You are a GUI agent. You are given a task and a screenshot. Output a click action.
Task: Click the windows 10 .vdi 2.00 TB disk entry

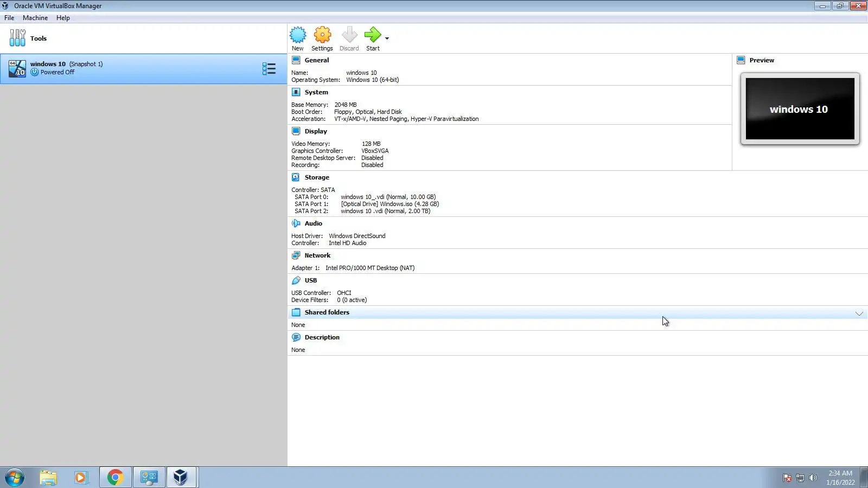coord(386,211)
